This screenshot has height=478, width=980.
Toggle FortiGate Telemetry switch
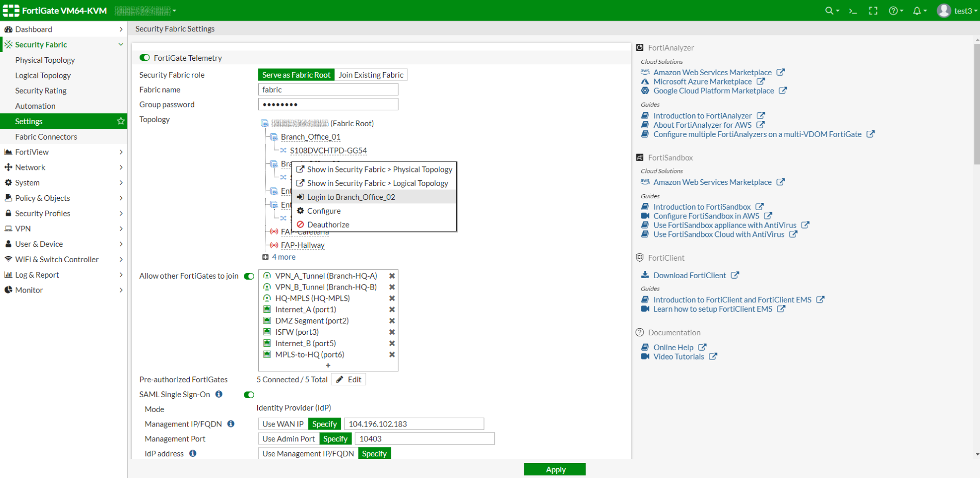[145, 58]
